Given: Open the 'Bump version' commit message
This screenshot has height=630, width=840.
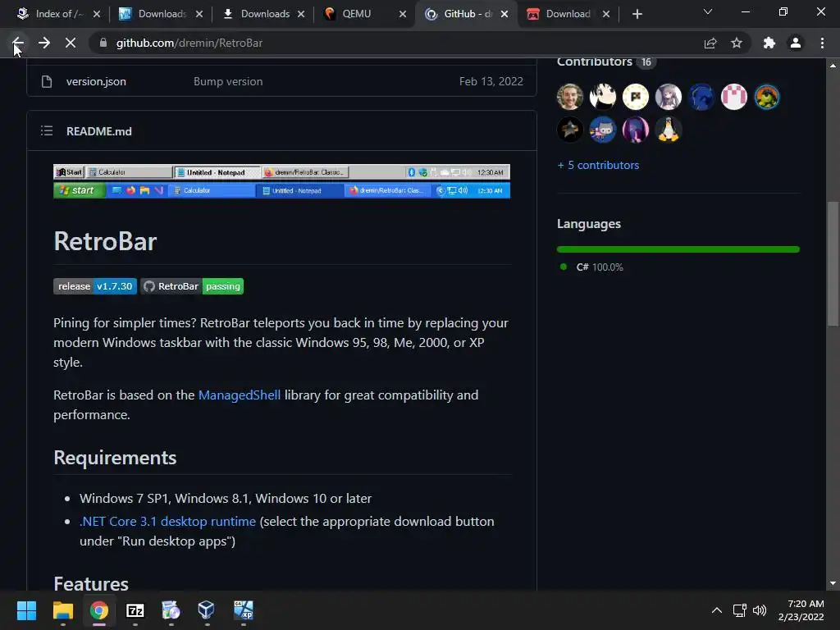Looking at the screenshot, I should [228, 81].
